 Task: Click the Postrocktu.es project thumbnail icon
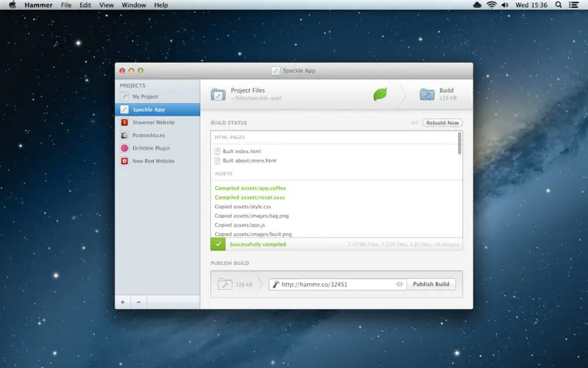click(124, 135)
